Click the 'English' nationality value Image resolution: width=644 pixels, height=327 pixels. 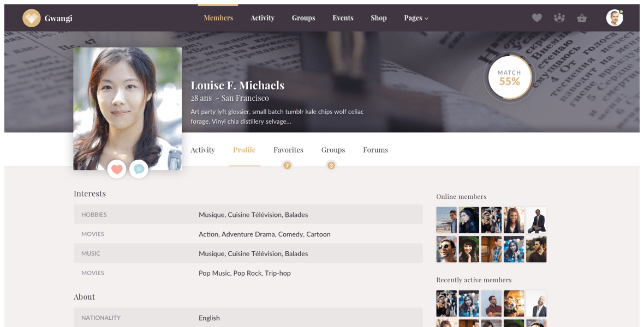pos(209,318)
